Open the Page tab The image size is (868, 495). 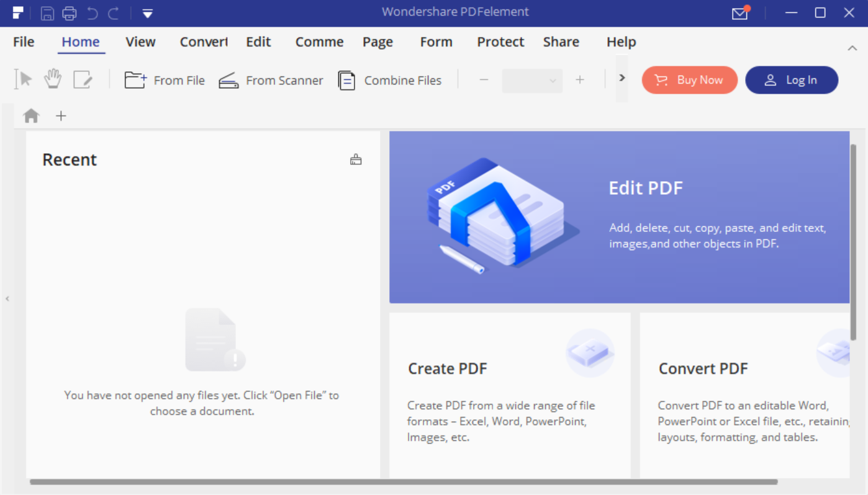(x=377, y=42)
